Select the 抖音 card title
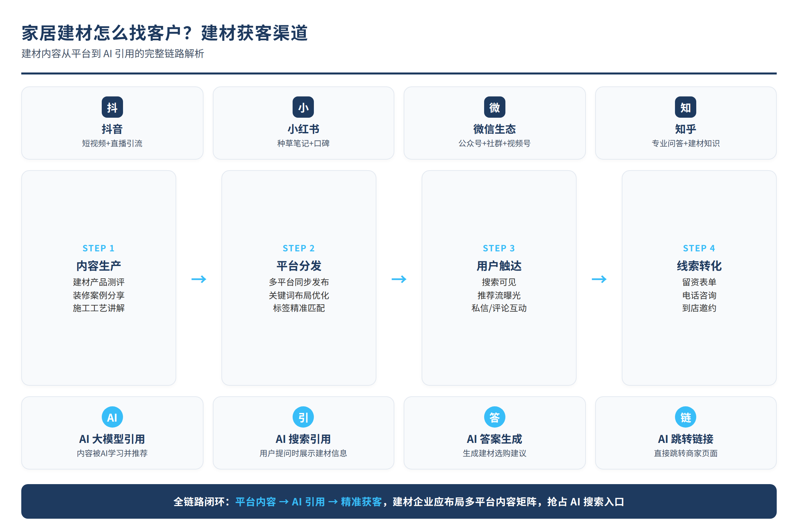This screenshot has width=798, height=532. 112,129
